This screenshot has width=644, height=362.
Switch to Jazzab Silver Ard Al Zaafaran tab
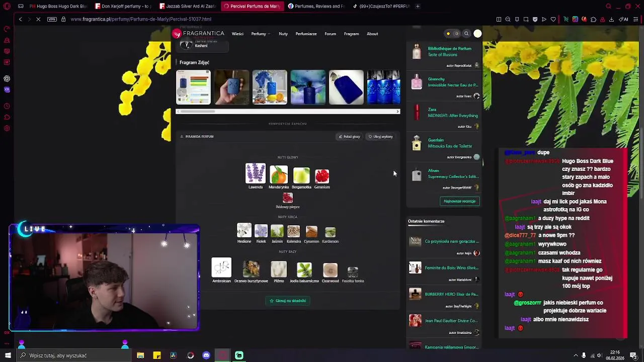point(188,6)
